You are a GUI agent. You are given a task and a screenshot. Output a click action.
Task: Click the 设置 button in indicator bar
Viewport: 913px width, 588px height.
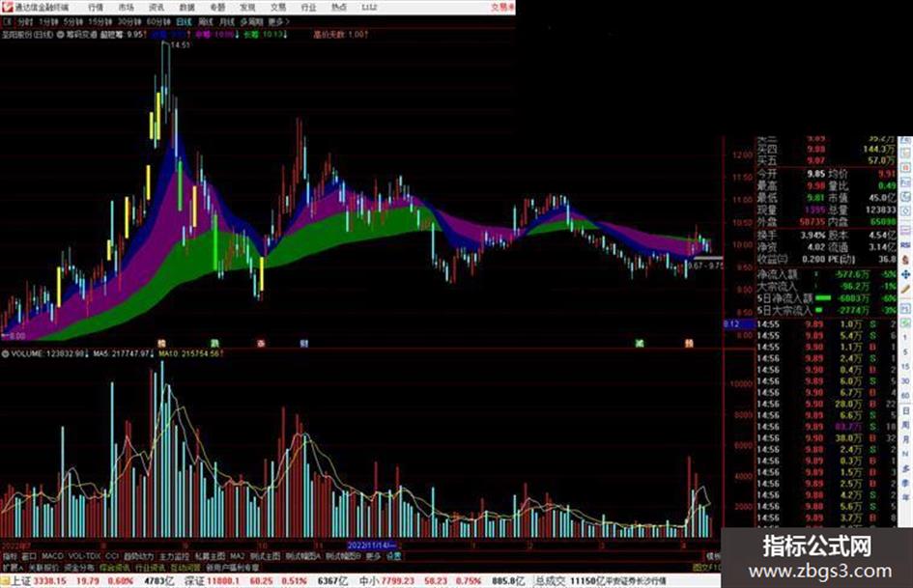(x=394, y=556)
